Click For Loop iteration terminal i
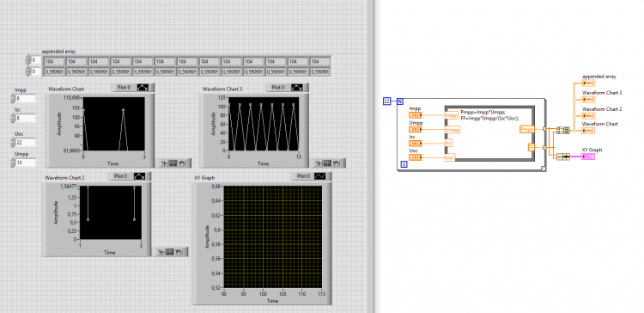The image size is (644, 313). coord(404,165)
